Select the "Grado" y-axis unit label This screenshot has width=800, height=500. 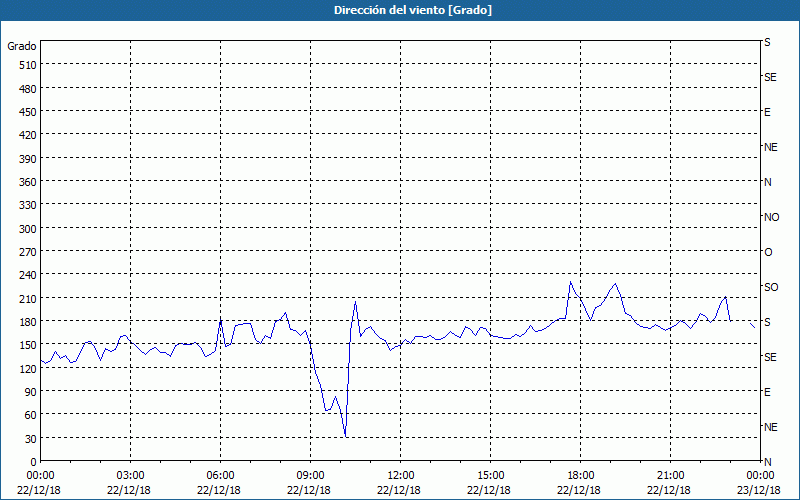tap(22, 46)
